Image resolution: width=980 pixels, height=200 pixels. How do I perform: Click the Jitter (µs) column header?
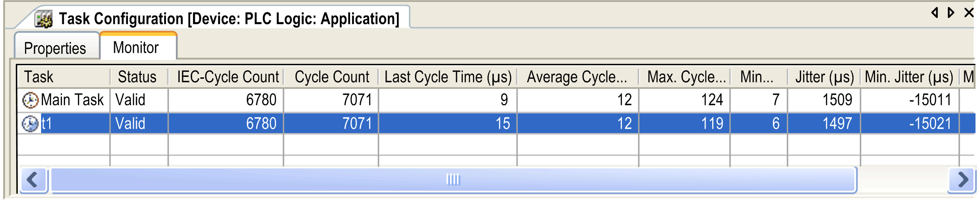pos(824,77)
